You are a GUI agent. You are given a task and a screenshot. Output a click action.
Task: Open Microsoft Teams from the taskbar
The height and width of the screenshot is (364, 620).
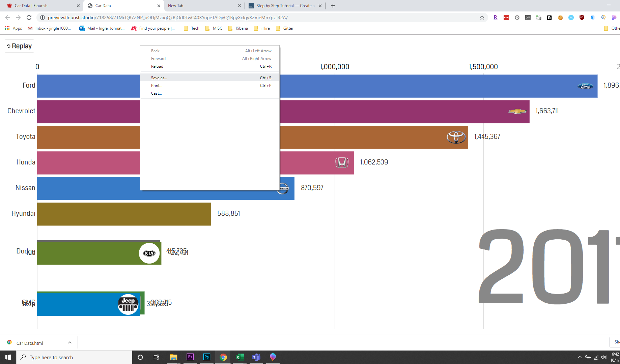pyautogui.click(x=256, y=357)
